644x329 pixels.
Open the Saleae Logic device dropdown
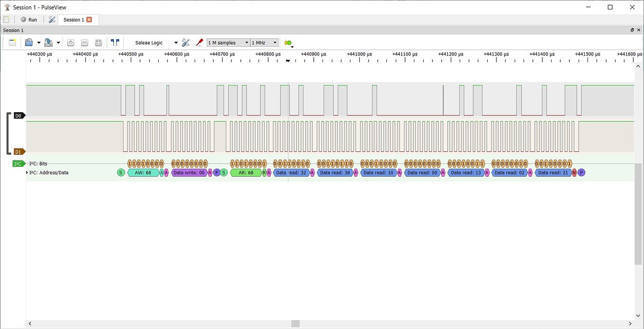pos(156,42)
